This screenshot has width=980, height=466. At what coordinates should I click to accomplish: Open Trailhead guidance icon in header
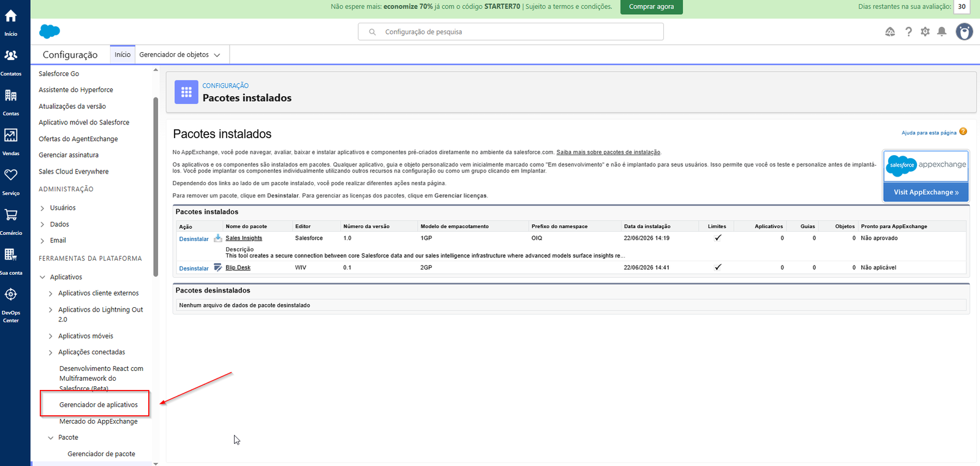coord(890,32)
